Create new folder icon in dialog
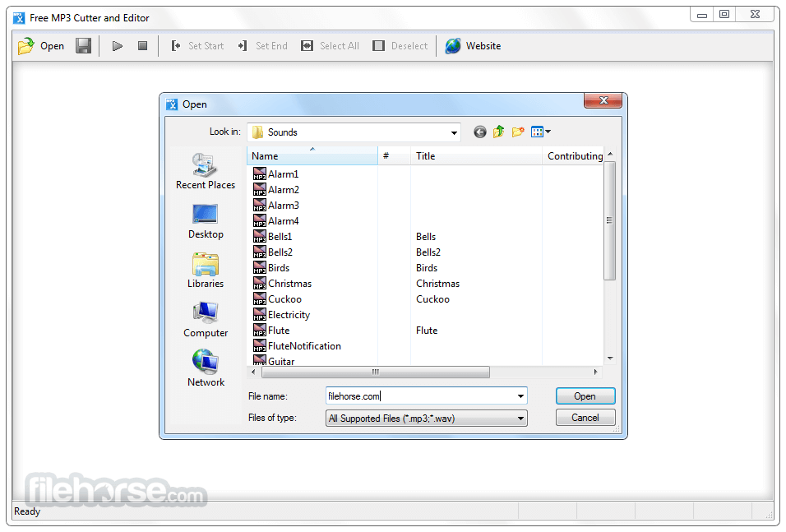Screen dimensions: 786x532 click(518, 132)
